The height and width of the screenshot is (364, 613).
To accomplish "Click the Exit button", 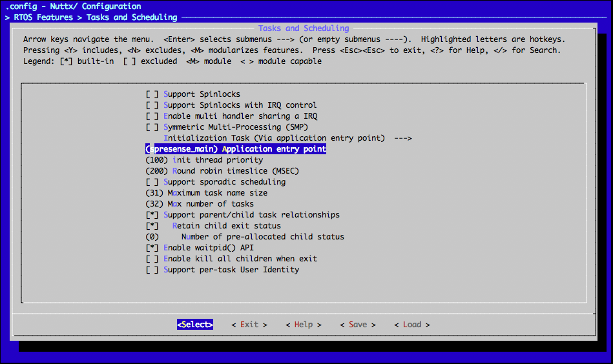I will [x=249, y=325].
